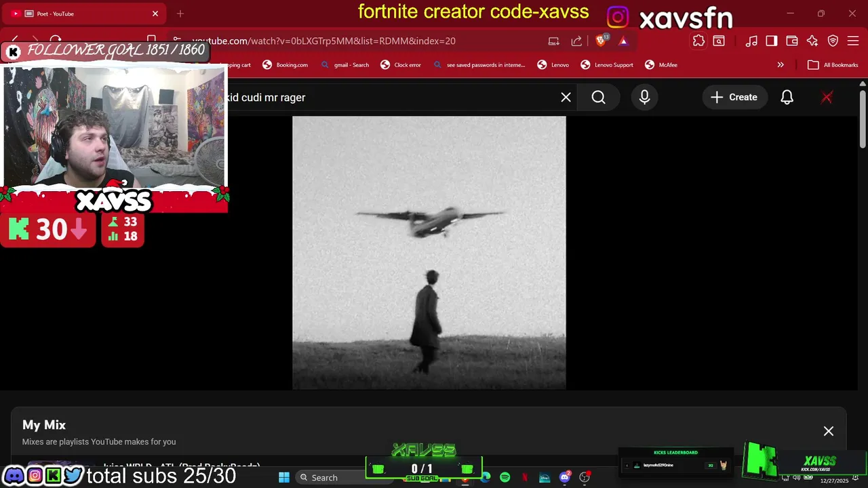Open the Extensions puzzle icon
The height and width of the screenshot is (488, 868).
[698, 41]
